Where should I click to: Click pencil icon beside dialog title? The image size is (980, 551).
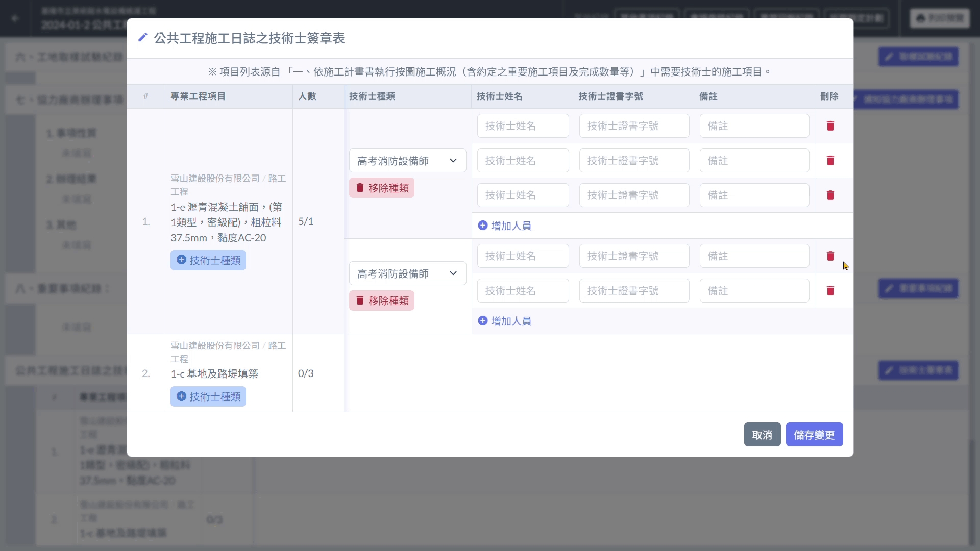[x=143, y=37]
